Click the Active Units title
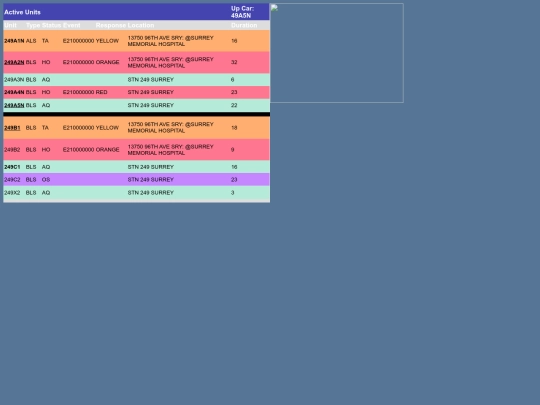Viewport: 540px width, 405px height. (22, 12)
